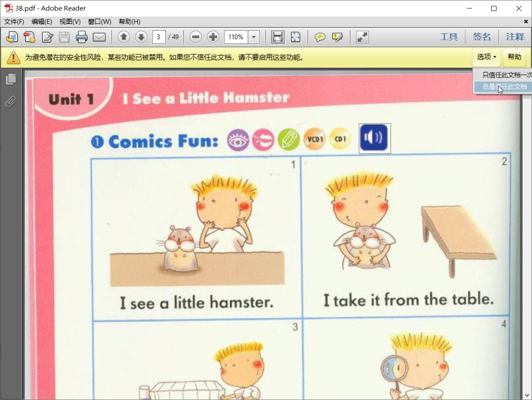Viewport: 532px width, 400px height.
Task: Zoom out using the minus button
Action: [195, 37]
